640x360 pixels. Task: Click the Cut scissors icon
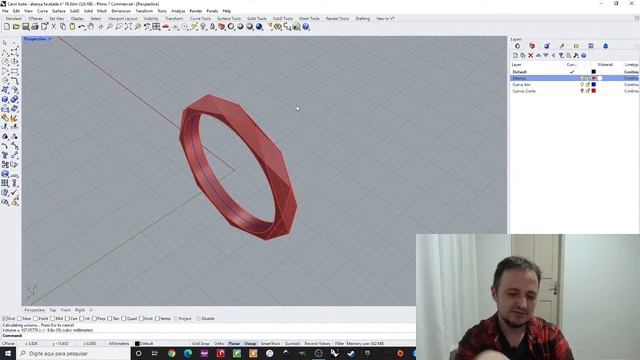pyautogui.click(x=53, y=27)
